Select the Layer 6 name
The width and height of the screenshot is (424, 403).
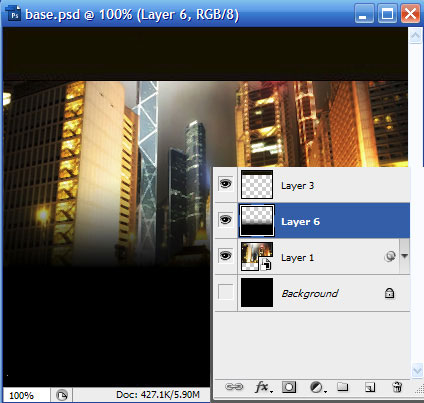pyautogui.click(x=300, y=222)
